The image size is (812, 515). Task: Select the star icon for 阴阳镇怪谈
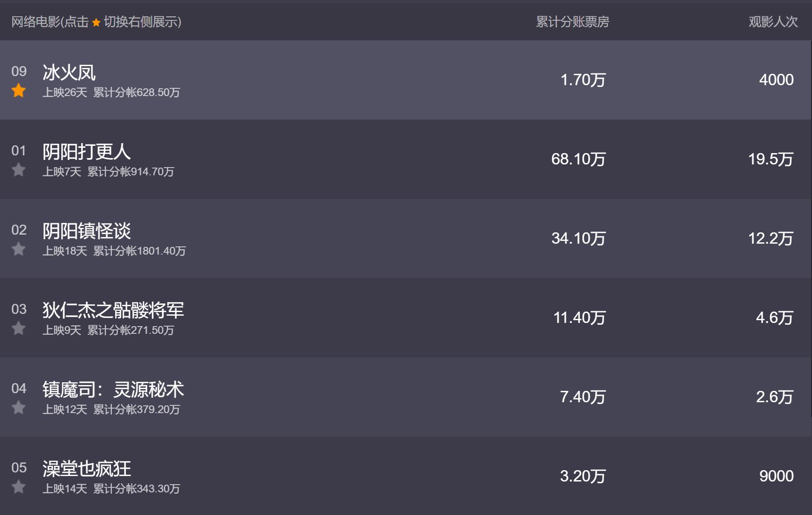coord(19,249)
